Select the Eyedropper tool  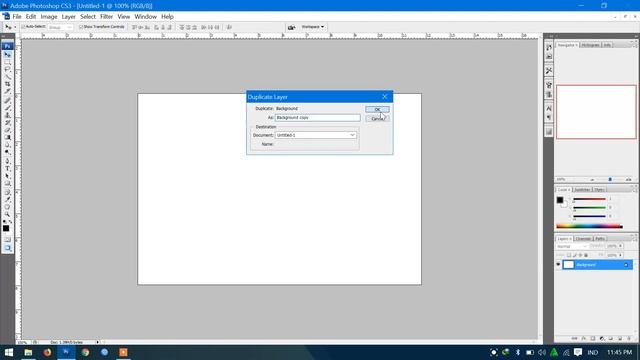(7, 199)
